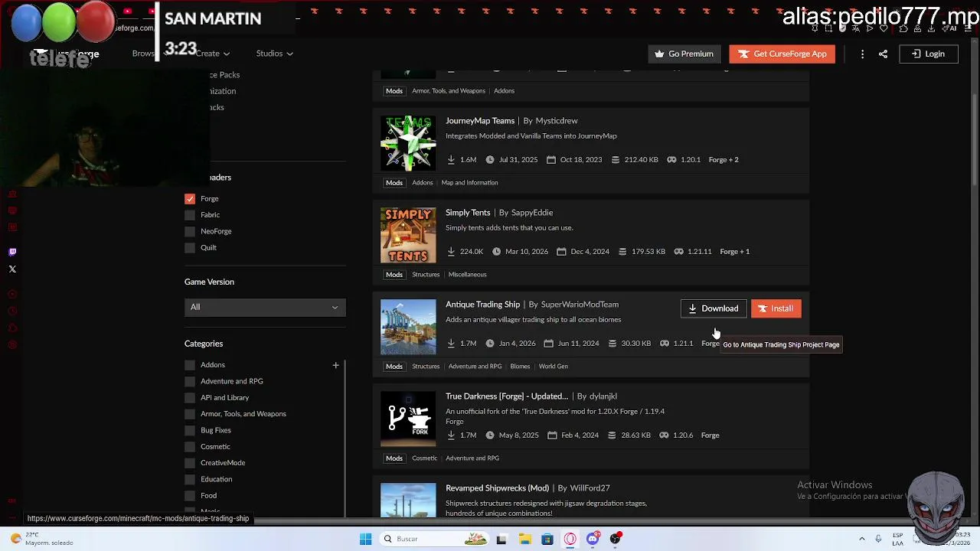Open the Game Version All dropdown

pos(265,307)
